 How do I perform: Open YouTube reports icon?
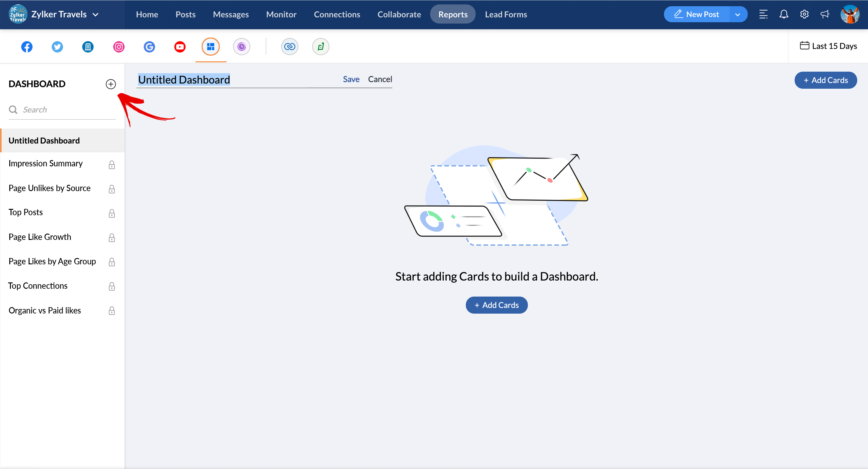point(180,46)
